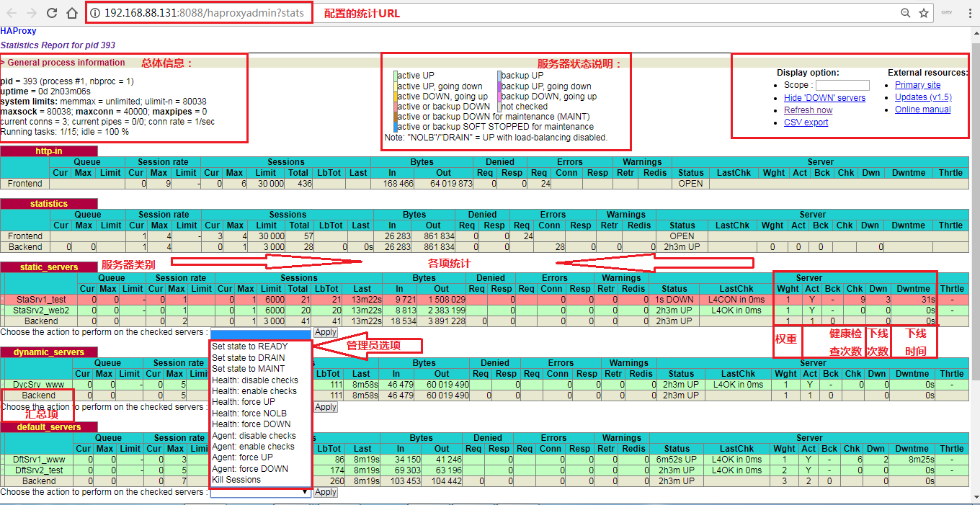The height and width of the screenshot is (505, 980).
Task: Click the DycSrv_www server name
Action: [x=38, y=385]
